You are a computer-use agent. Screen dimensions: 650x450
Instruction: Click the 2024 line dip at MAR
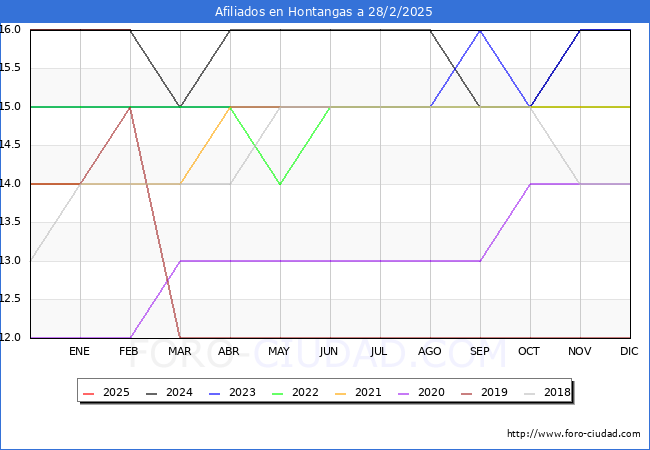pyautogui.click(x=180, y=106)
